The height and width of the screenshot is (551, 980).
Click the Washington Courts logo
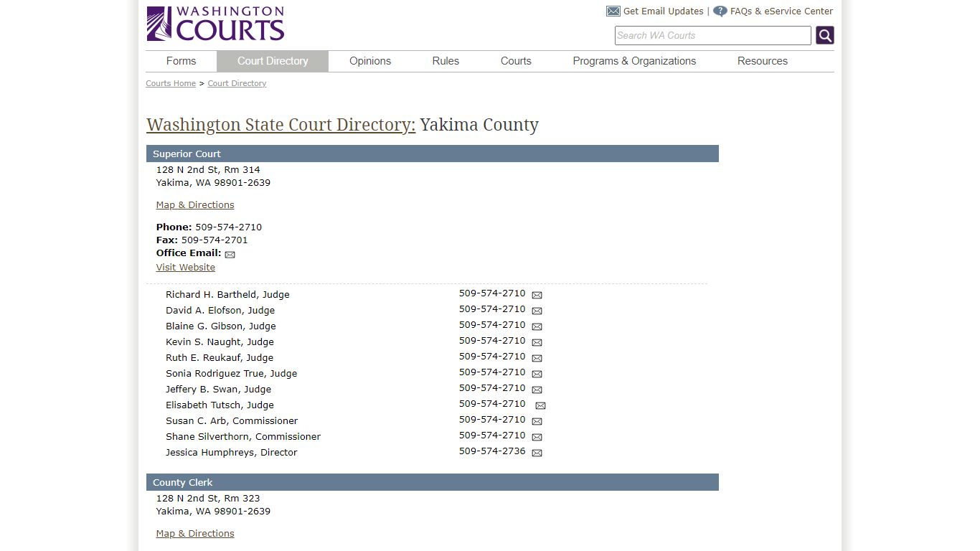(215, 24)
